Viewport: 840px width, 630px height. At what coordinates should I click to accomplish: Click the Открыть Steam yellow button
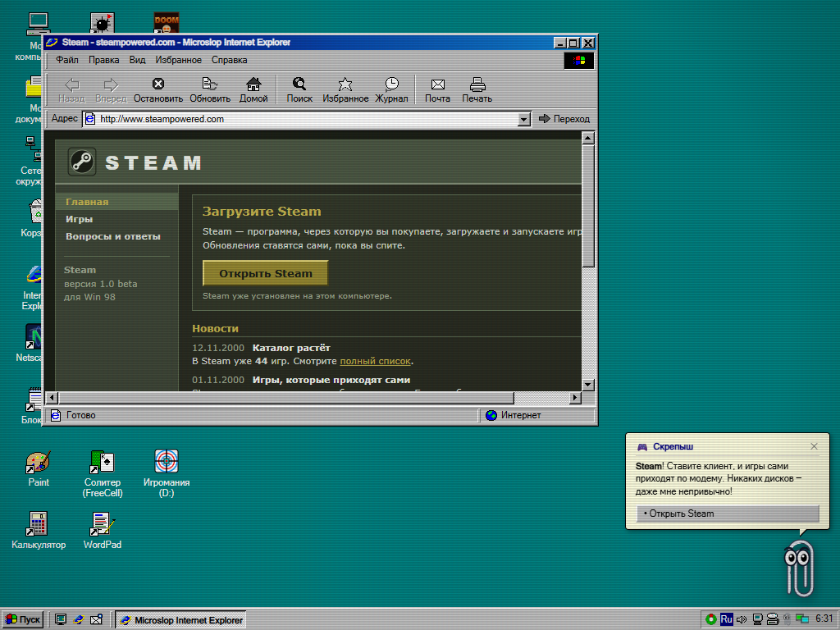pyautogui.click(x=265, y=273)
